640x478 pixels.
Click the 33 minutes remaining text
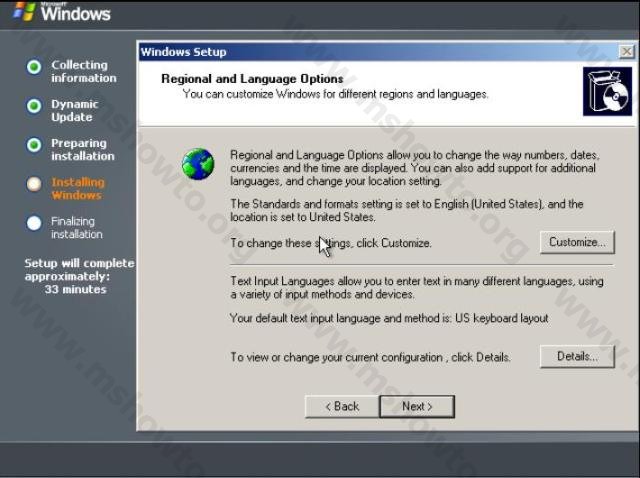click(76, 289)
